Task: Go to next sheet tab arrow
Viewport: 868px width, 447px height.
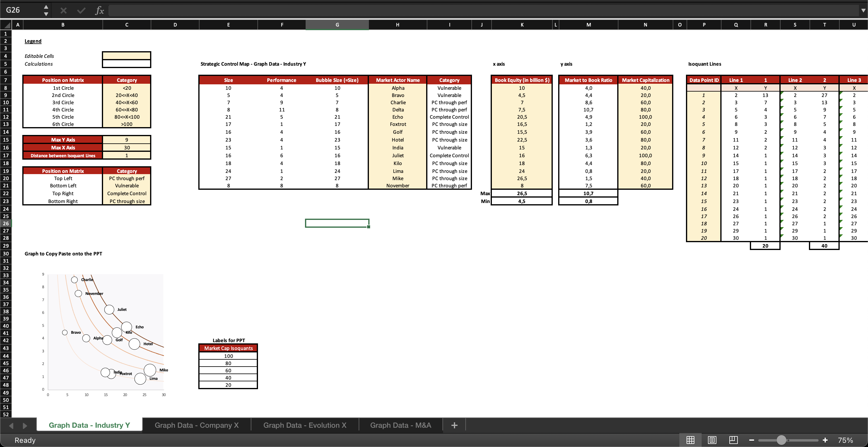Action: click(25, 425)
